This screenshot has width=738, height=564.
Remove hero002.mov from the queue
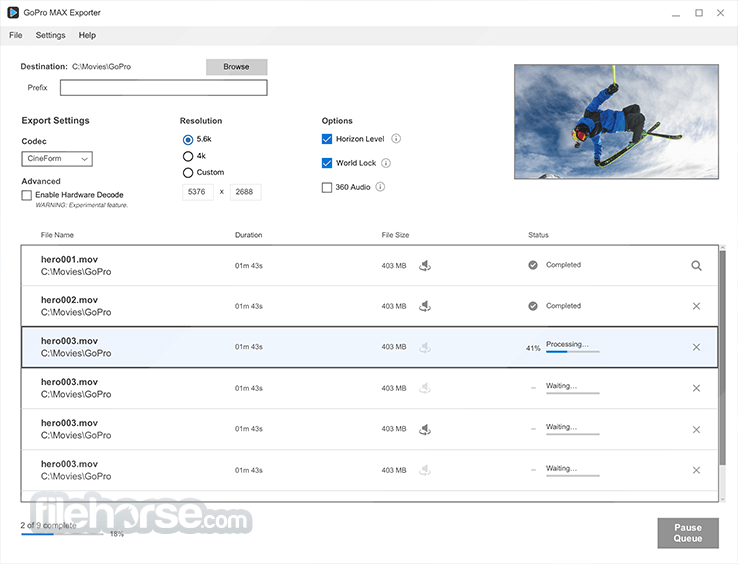pos(697,306)
